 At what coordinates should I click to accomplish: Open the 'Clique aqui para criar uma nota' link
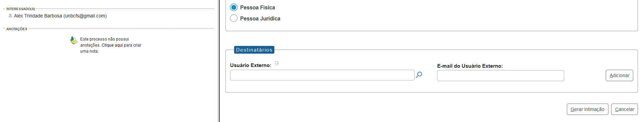pos(111,48)
